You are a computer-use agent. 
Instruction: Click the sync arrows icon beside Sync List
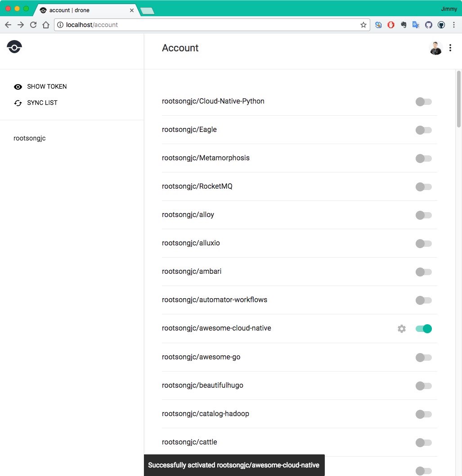(x=18, y=103)
